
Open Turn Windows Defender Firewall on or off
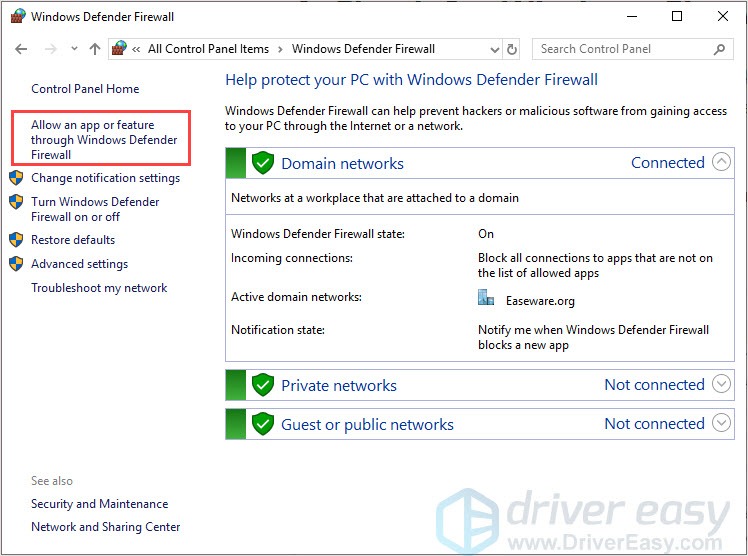[x=95, y=209]
